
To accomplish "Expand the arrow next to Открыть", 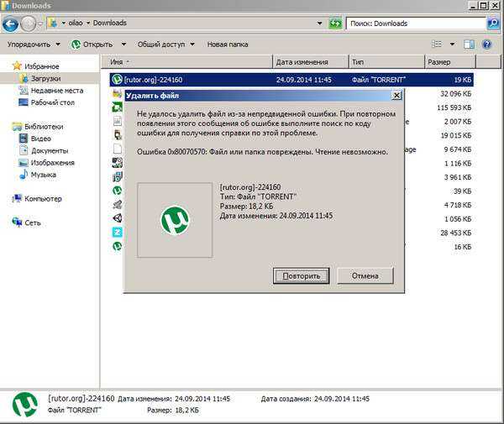I will [123, 44].
